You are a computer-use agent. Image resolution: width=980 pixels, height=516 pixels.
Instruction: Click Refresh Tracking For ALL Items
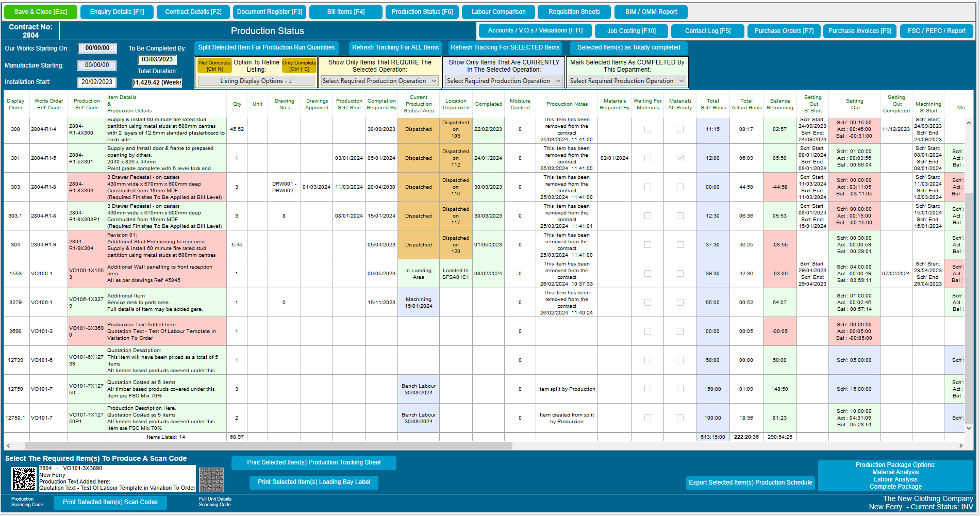click(395, 47)
